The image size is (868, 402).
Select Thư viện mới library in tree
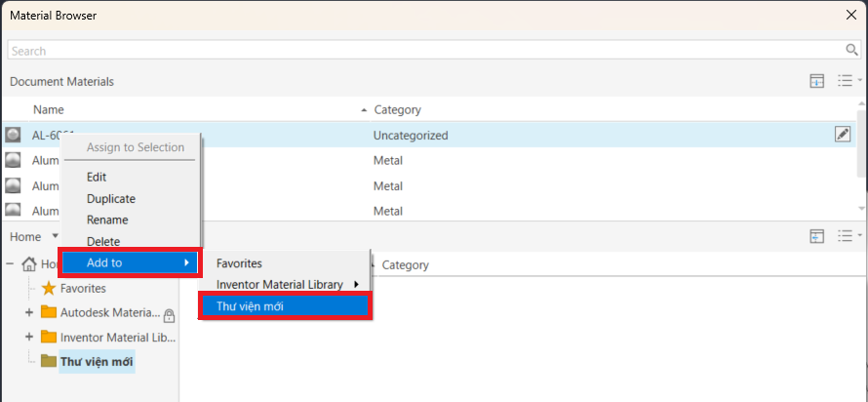pos(97,362)
